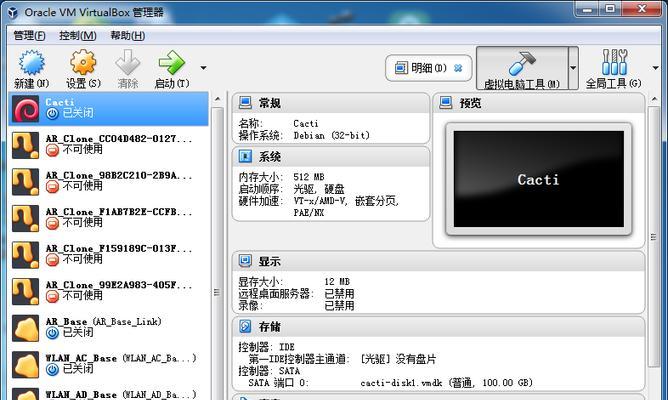
Task: Click the Debian (32-bit) OS value
Action: coord(331,135)
